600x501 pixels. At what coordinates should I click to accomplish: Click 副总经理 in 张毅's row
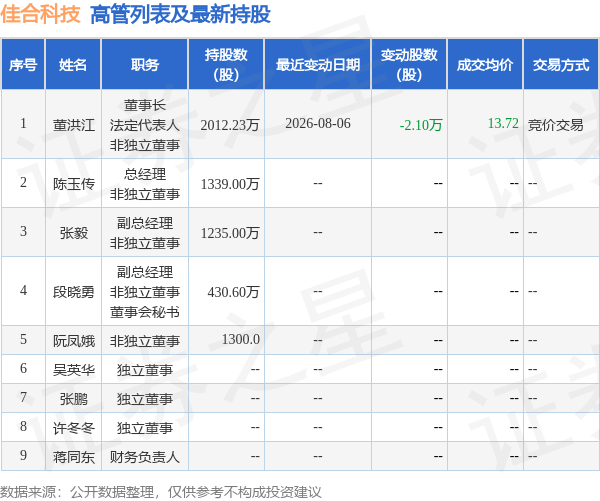[x=145, y=223]
